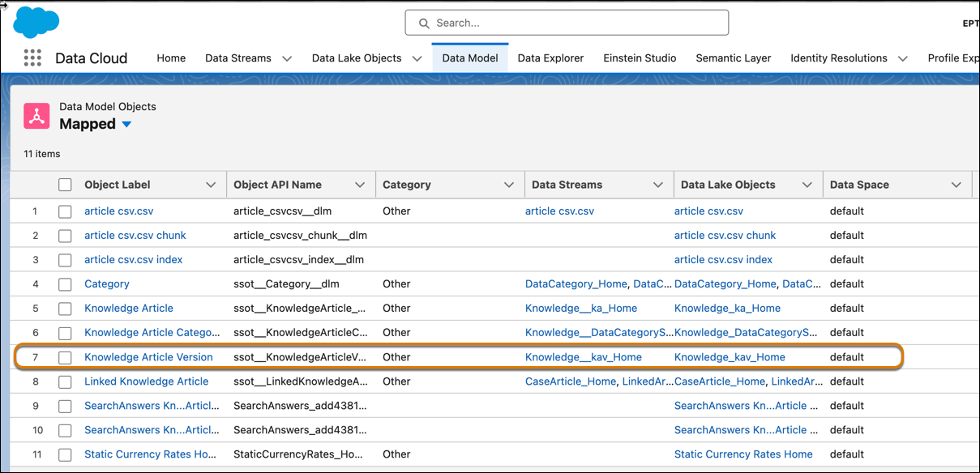
Task: Select checkbox for the Category row
Action: click(65, 284)
